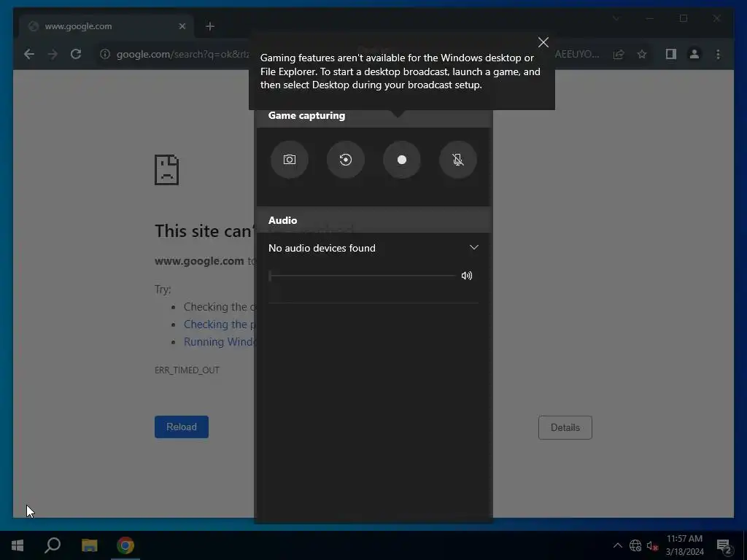Show hidden tray icons with the chevron
747x560 pixels.
click(617, 545)
